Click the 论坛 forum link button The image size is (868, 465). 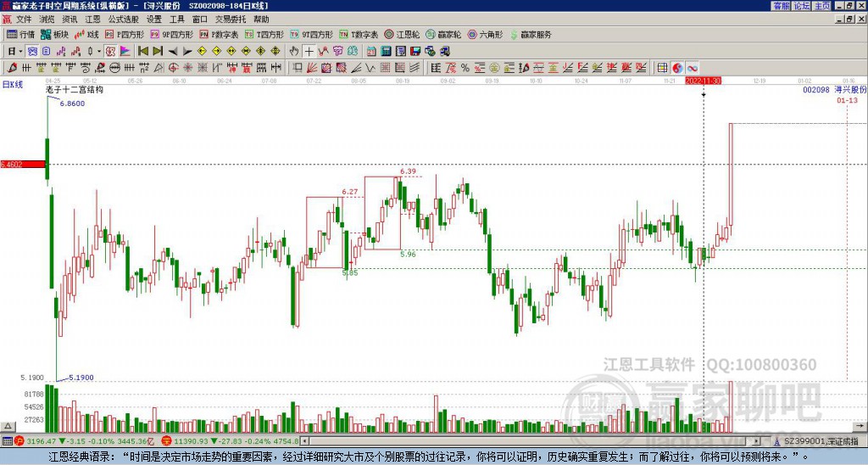click(801, 5)
